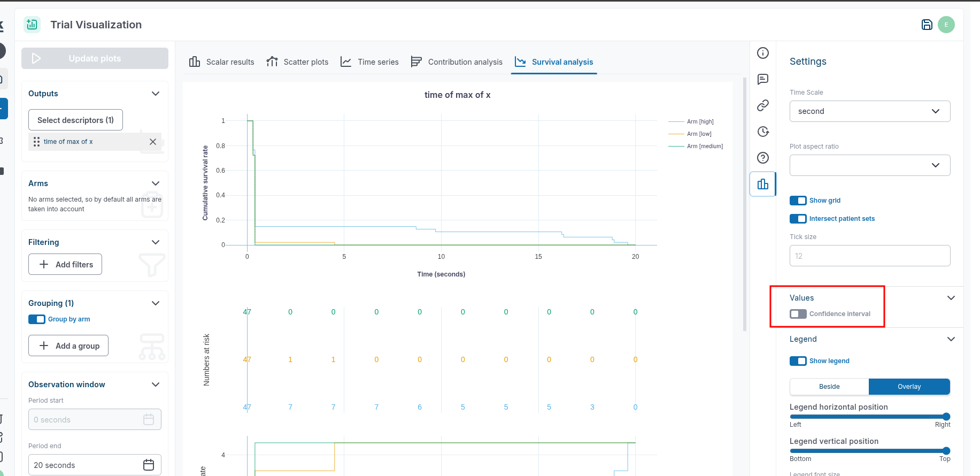Switch to Contribution analysis tab
980x476 pixels.
click(x=457, y=62)
